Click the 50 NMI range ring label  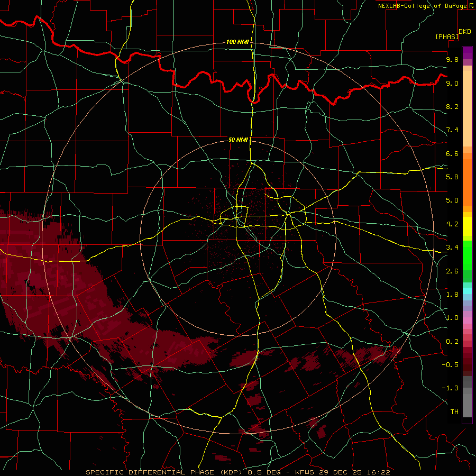pyautogui.click(x=238, y=140)
